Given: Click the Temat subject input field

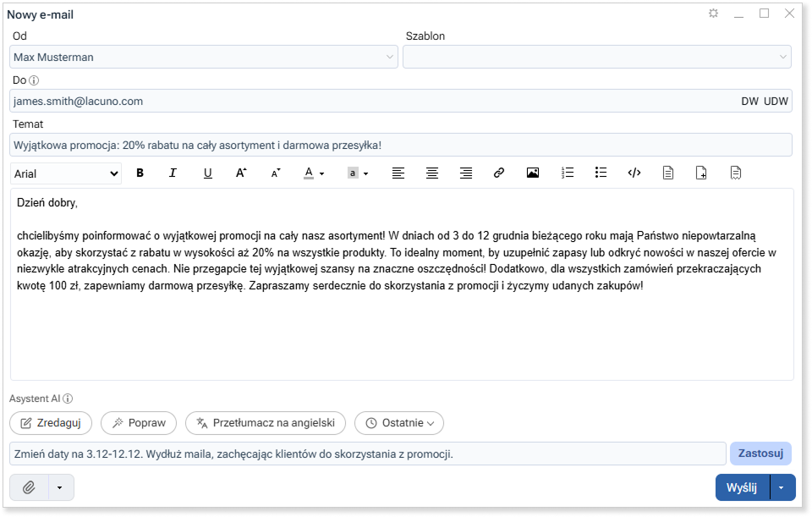Looking at the screenshot, I should point(401,145).
